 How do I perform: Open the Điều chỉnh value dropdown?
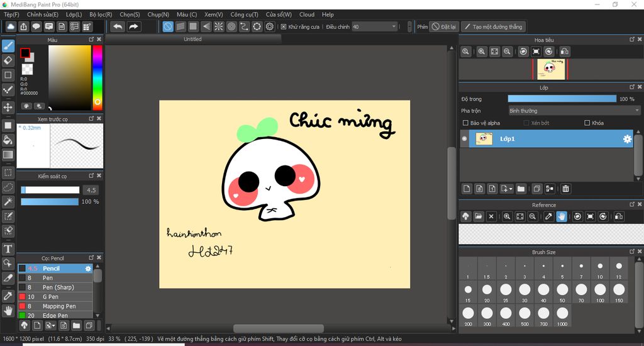375,26
